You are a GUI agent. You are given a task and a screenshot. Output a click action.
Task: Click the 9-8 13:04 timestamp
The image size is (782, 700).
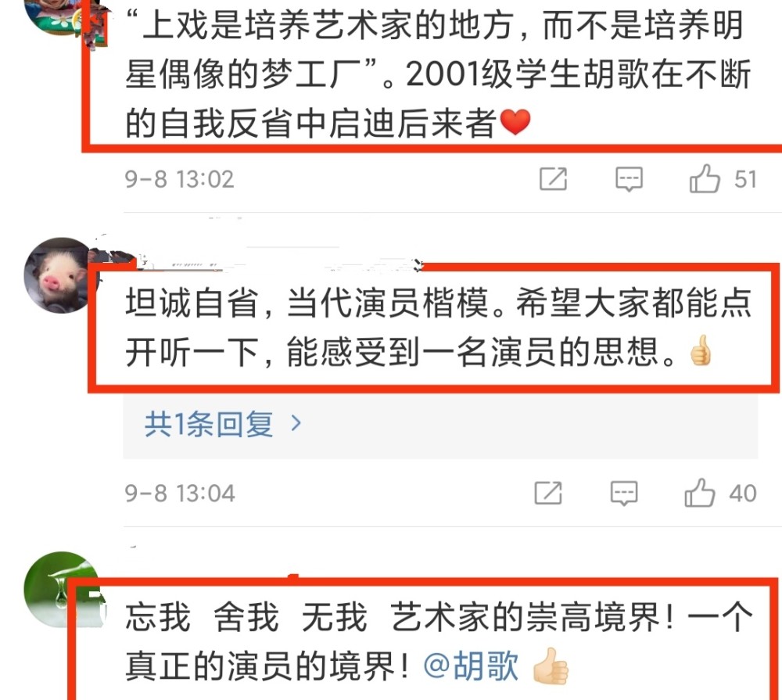point(180,494)
